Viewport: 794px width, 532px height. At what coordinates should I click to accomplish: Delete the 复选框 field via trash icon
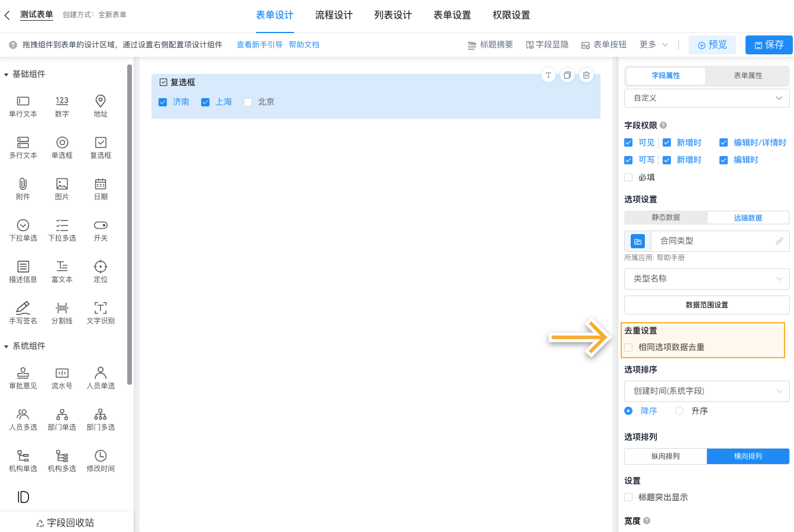pyautogui.click(x=586, y=75)
